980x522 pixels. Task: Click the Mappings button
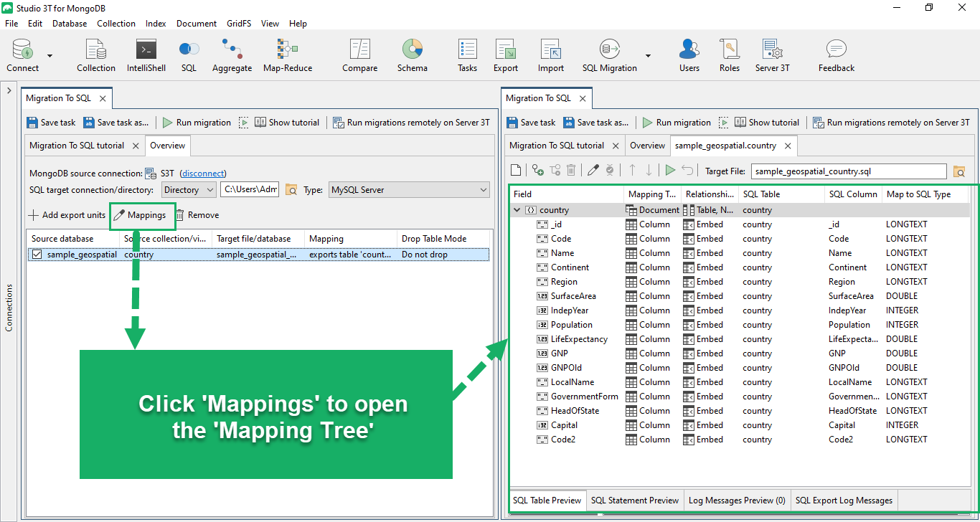point(140,215)
